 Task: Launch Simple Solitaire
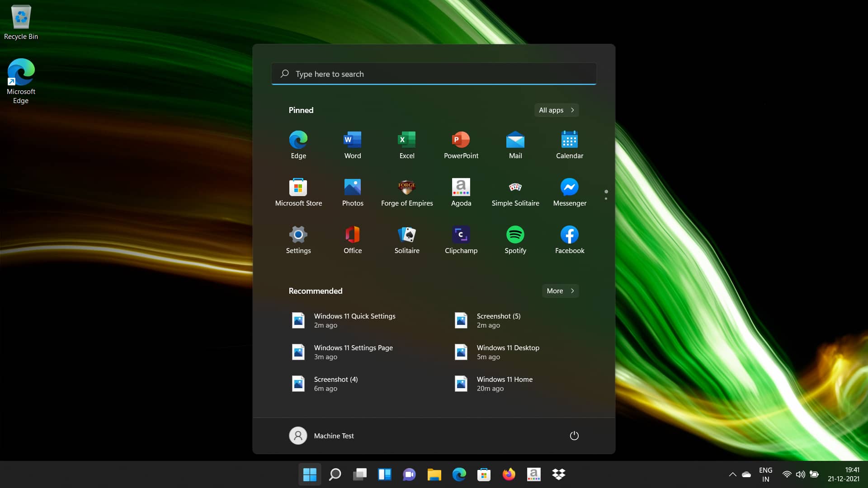point(515,192)
